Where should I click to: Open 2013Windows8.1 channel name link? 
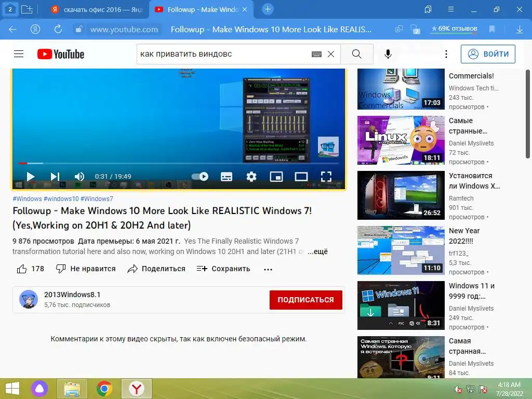tap(72, 295)
